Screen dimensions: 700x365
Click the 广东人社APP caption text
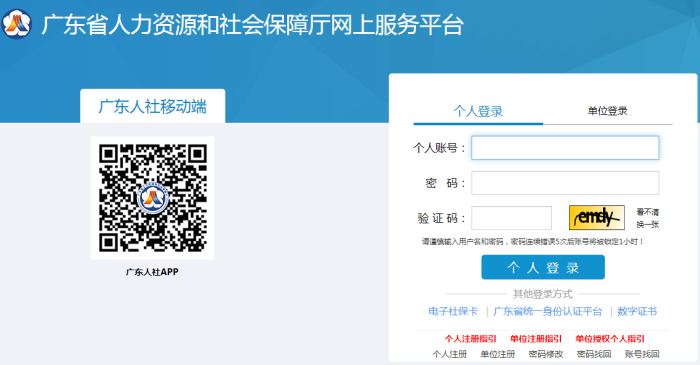pos(152,272)
